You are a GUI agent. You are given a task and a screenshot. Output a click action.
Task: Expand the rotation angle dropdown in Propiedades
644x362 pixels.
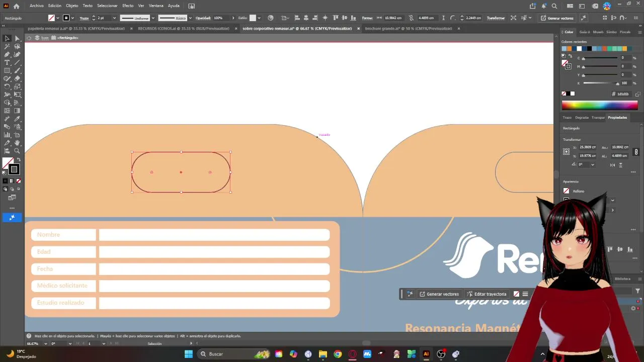[593, 164]
